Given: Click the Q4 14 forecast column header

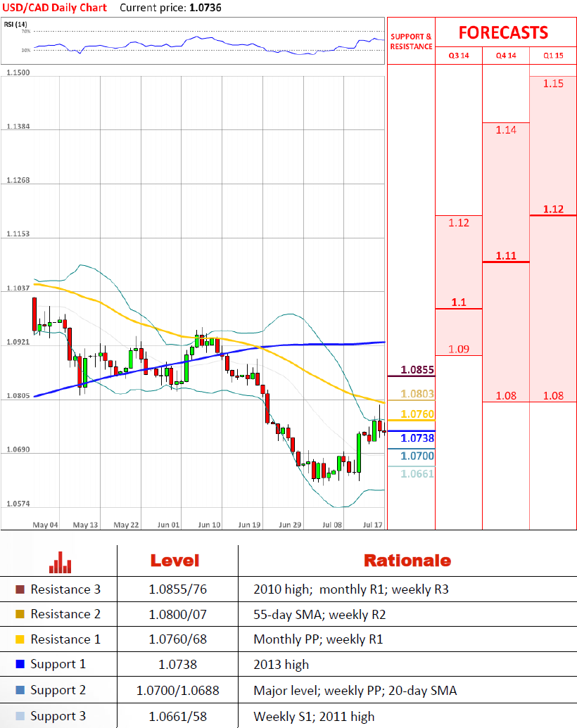Looking at the screenshot, I should pos(506,56).
